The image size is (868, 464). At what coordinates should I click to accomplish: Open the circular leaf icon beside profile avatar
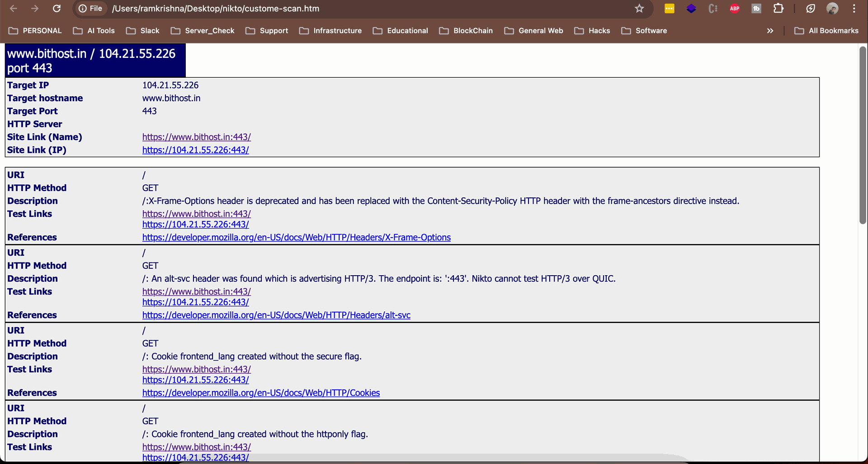811,9
